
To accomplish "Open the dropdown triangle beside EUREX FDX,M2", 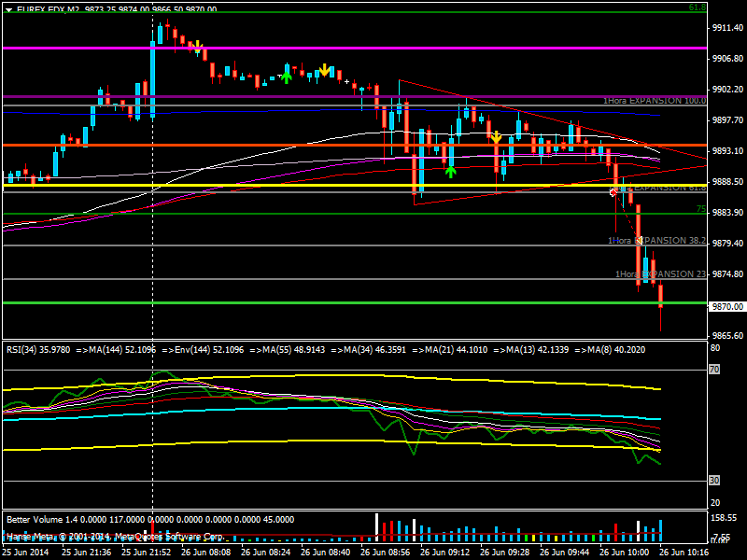I will click(x=8, y=8).
